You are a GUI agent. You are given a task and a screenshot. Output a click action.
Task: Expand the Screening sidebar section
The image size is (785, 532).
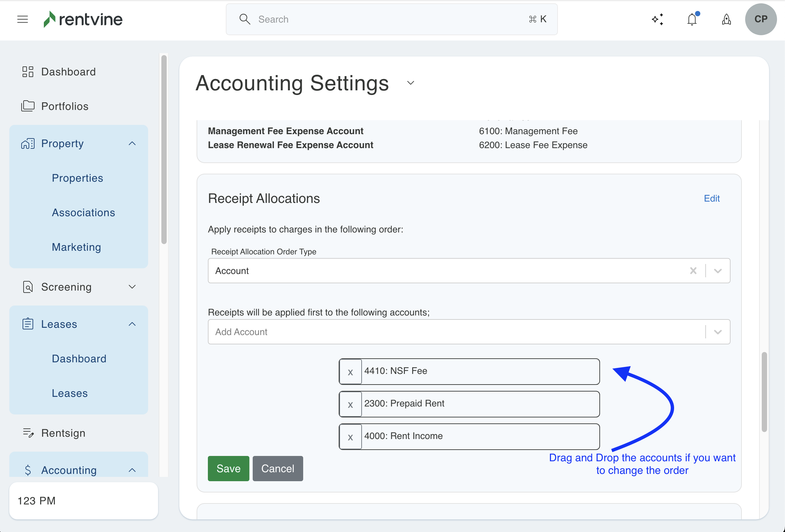pyautogui.click(x=132, y=287)
